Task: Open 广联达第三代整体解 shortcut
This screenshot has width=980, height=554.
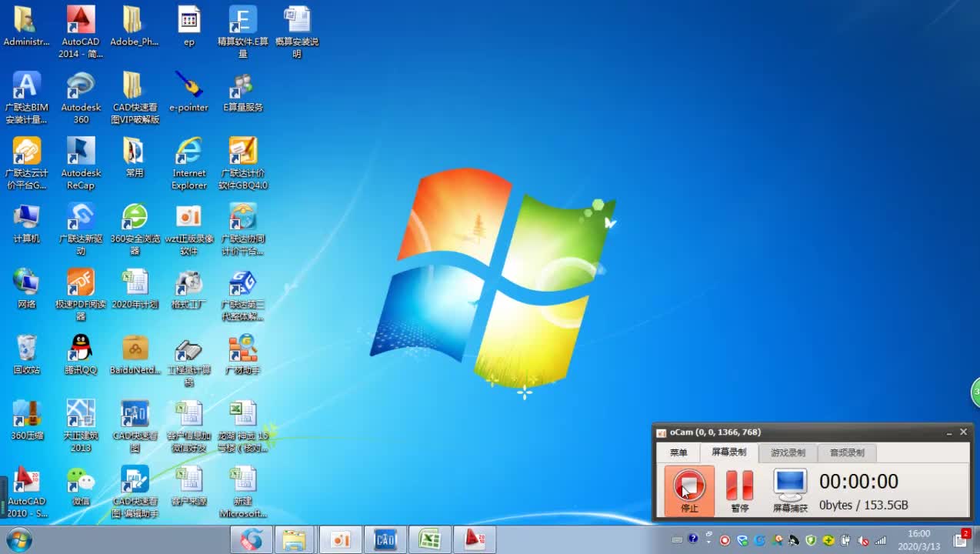Action: 243,294
